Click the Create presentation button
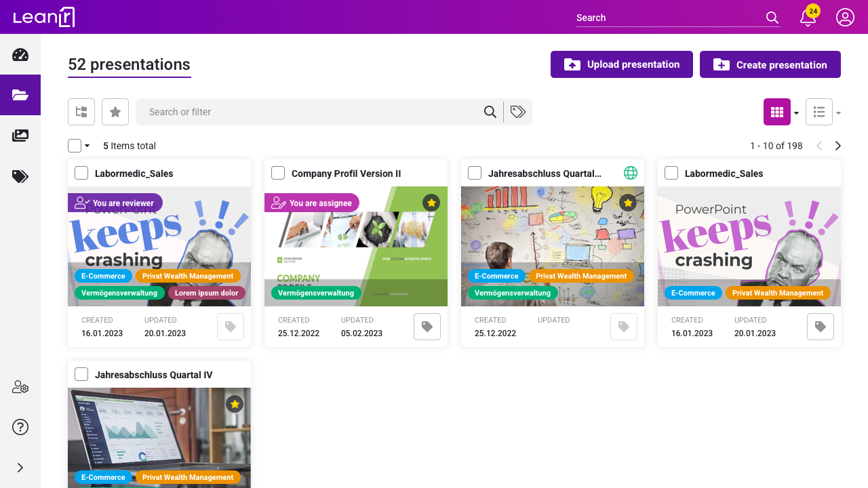This screenshot has width=868, height=488. (x=770, y=64)
